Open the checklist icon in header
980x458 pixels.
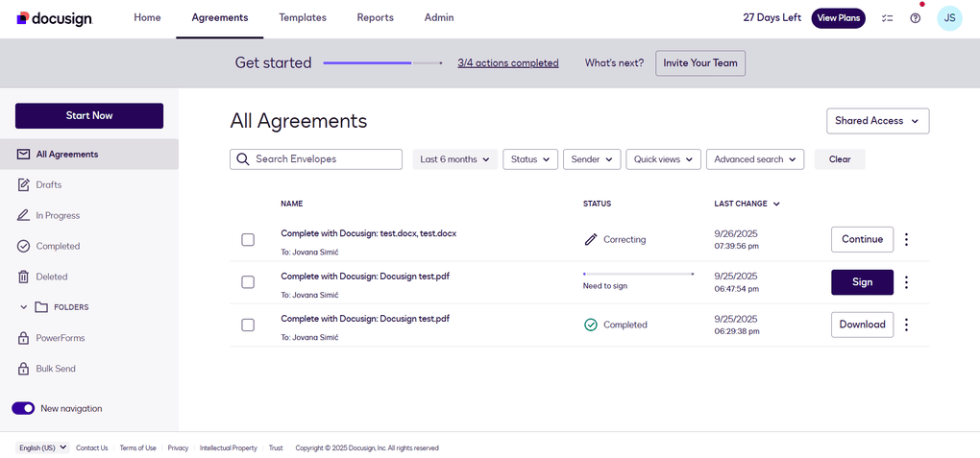click(x=886, y=18)
